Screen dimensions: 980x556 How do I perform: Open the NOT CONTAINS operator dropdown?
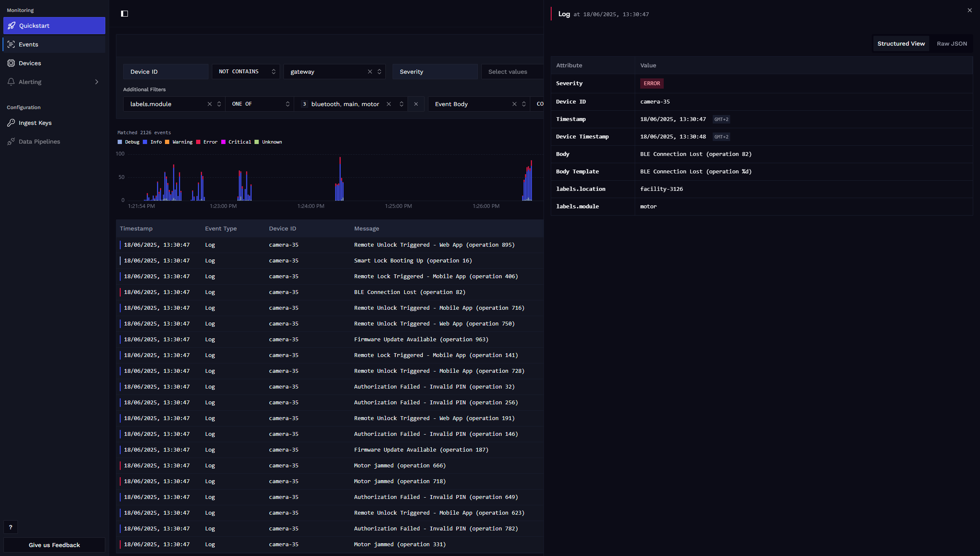[246, 72]
